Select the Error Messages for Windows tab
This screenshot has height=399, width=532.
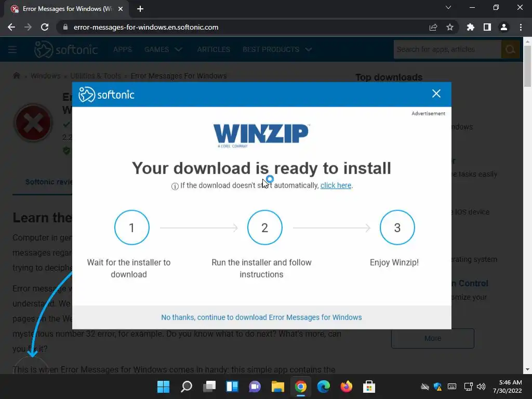click(66, 9)
